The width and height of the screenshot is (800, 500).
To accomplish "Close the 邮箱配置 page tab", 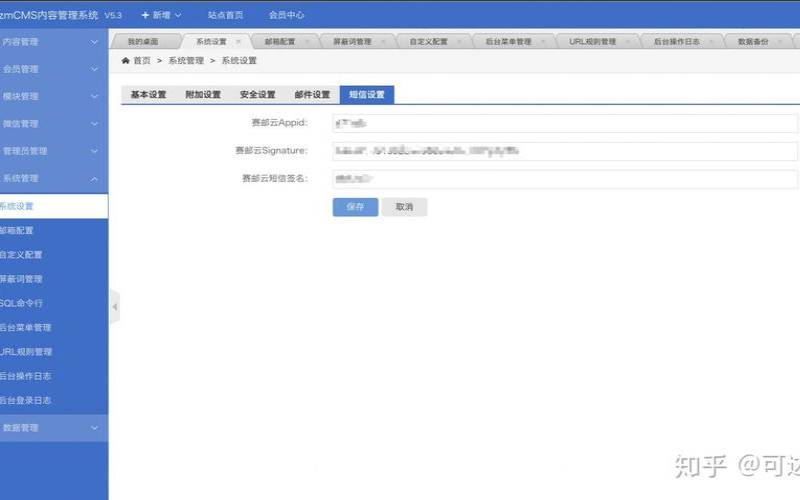I will click(307, 42).
